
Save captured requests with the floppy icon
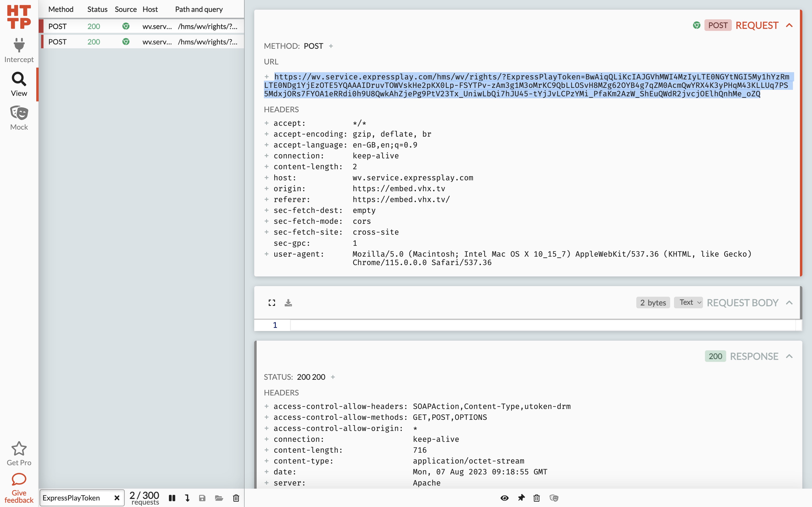[x=202, y=498]
